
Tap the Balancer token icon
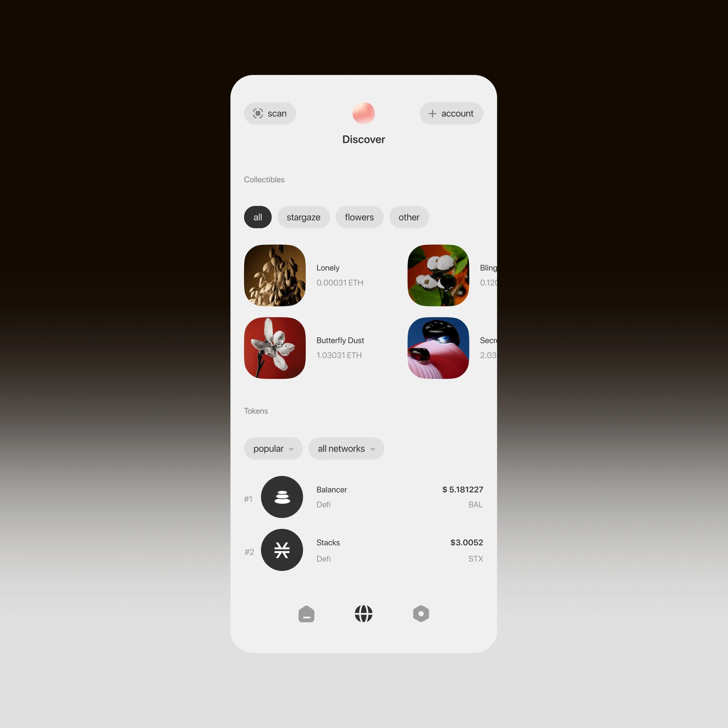[x=282, y=497]
